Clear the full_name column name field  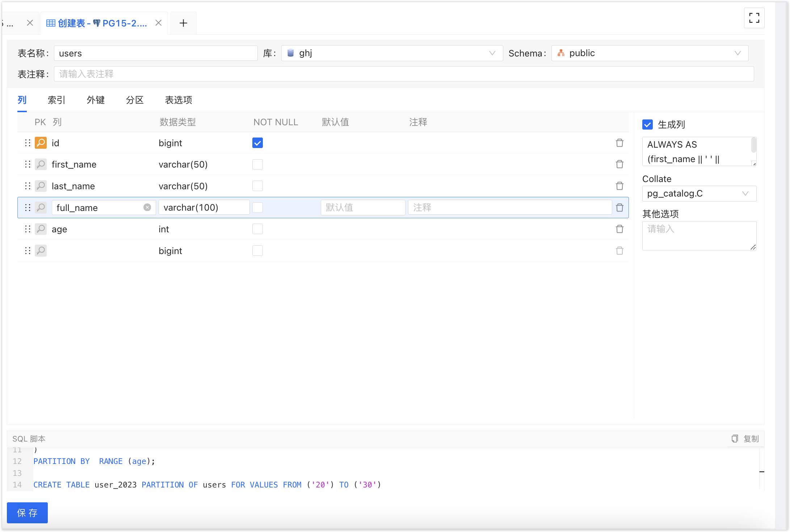[147, 207]
